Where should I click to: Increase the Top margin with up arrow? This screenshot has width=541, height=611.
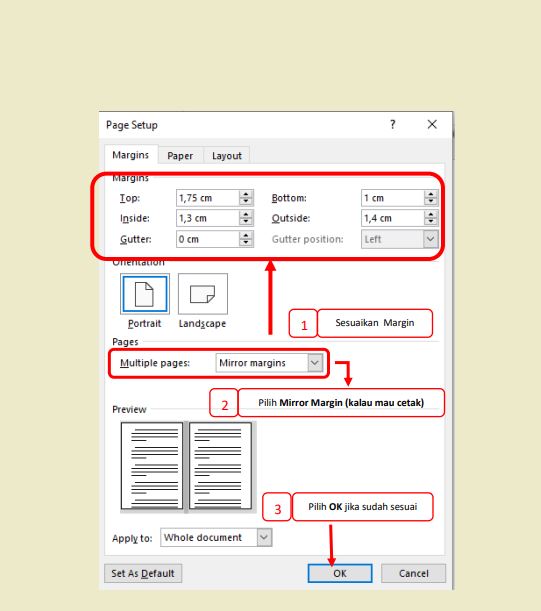click(246, 194)
